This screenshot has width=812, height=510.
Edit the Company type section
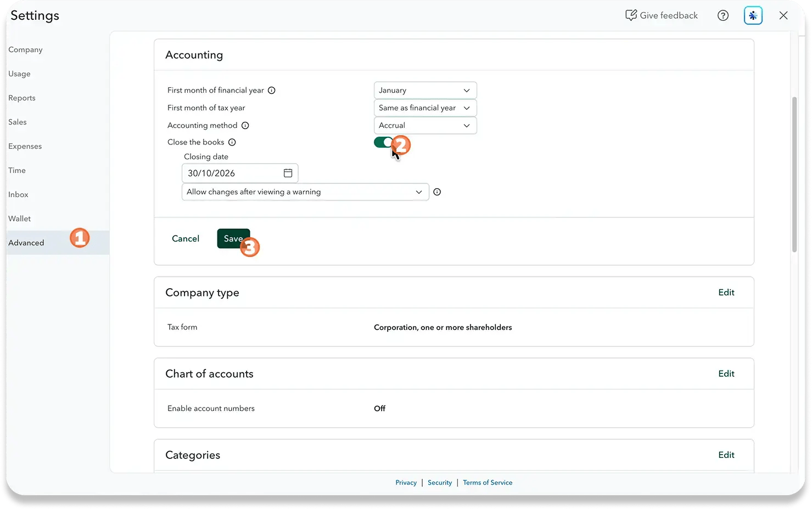point(726,292)
